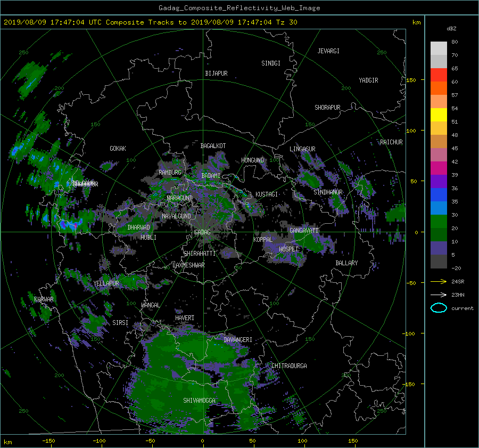The image size is (479, 448).
Task: Click the LINGASUR city label
Action: [302, 149]
